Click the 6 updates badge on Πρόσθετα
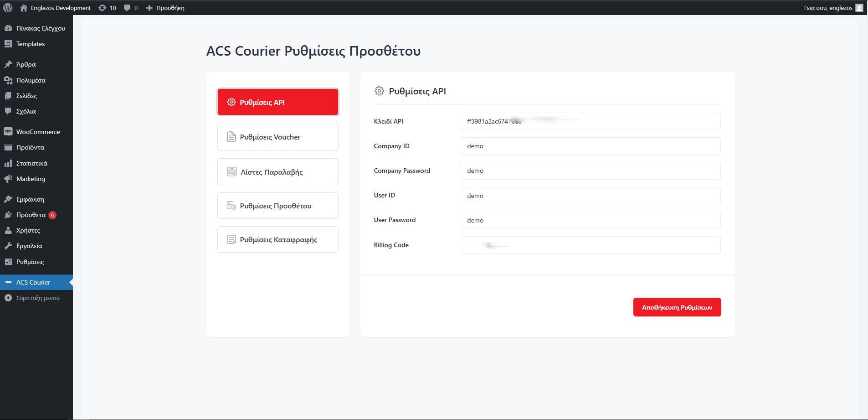The width and height of the screenshot is (868, 420). (x=52, y=215)
